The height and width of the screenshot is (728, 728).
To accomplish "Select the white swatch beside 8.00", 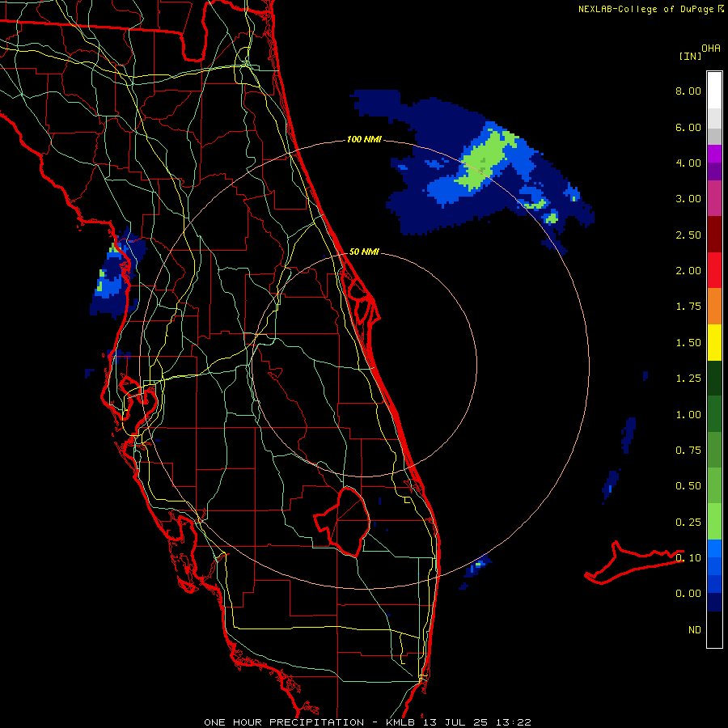I will 714,91.
